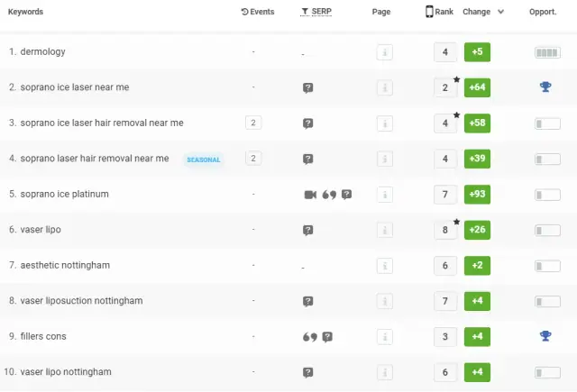This screenshot has width=577, height=392.
Task: Click opportunity meter for soprano ice platinum
Action: (x=547, y=195)
